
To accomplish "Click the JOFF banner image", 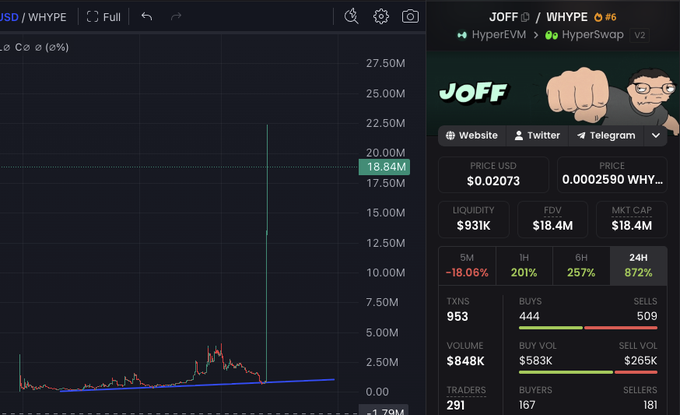I will (x=553, y=93).
